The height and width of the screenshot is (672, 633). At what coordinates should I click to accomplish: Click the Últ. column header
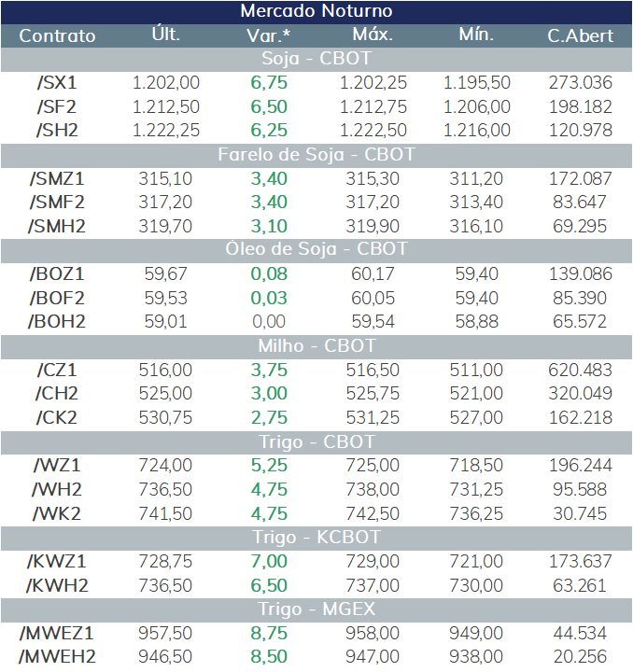click(x=166, y=35)
